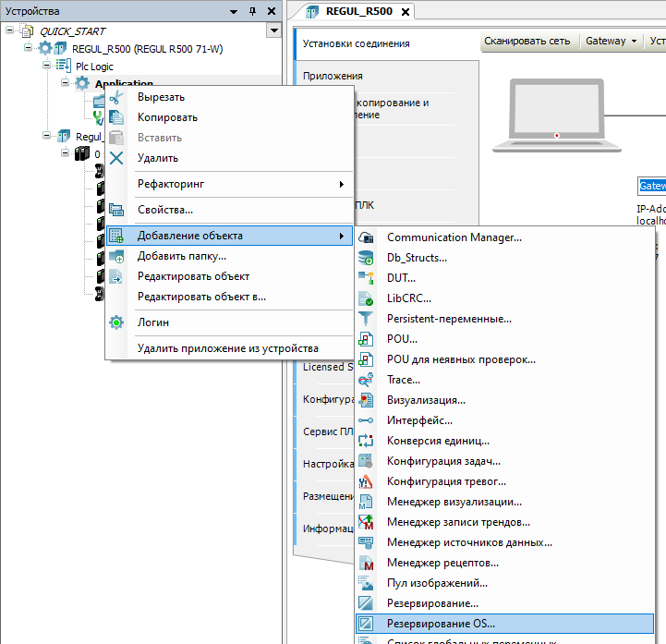Click the Persistent-переменные funnel icon
666x644 pixels.
tap(367, 319)
